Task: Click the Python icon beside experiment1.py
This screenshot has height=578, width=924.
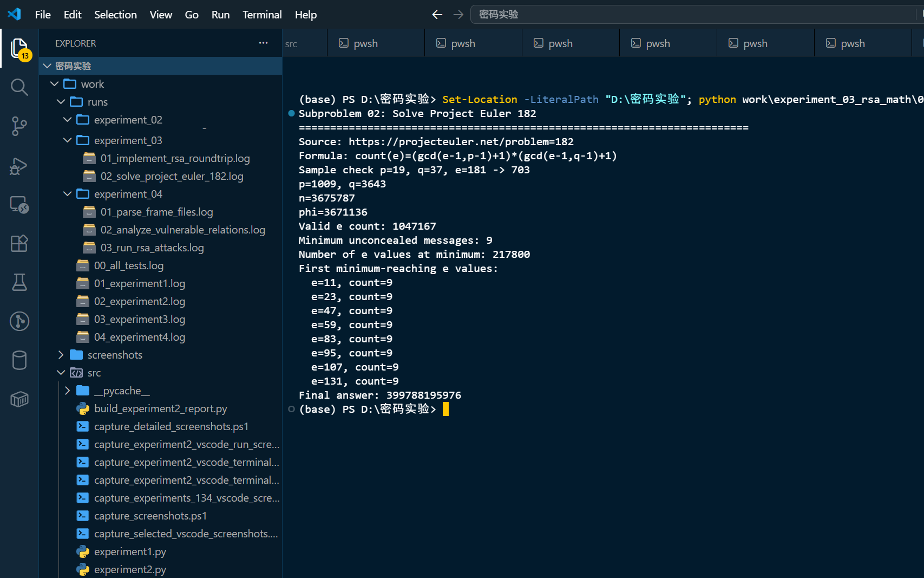Action: (83, 551)
